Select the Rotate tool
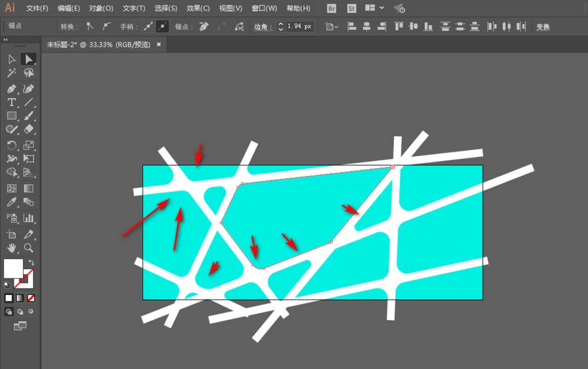Screen dimensions: 588x369 (12, 145)
